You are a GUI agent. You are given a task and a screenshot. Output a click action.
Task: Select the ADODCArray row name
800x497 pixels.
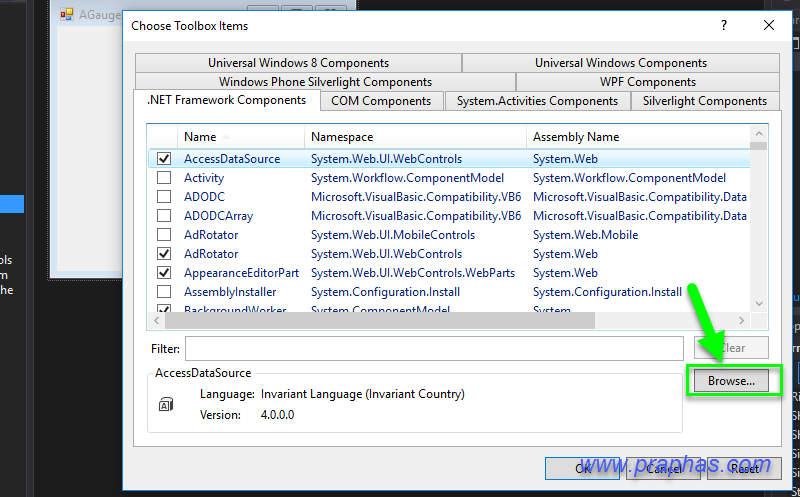pyautogui.click(x=218, y=216)
